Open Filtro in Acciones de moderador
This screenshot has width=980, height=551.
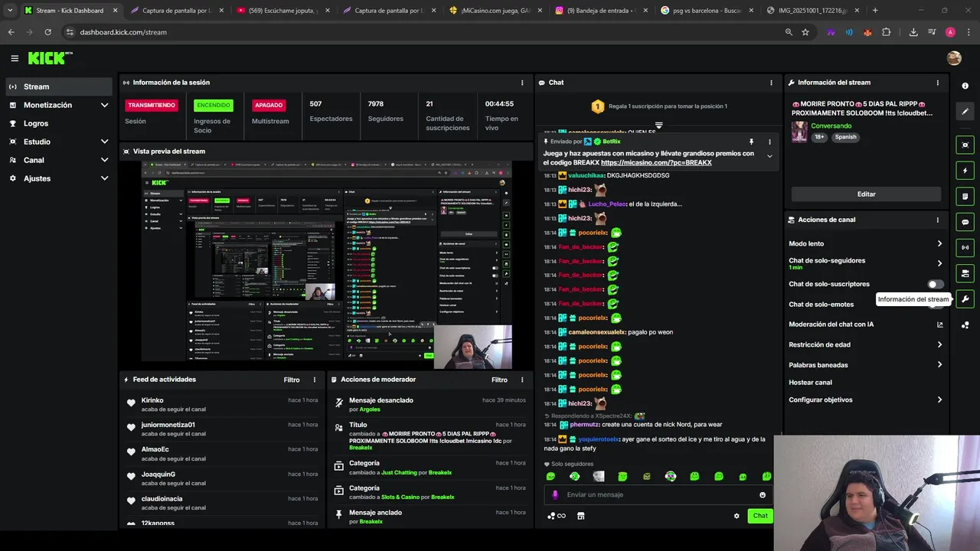(x=499, y=380)
